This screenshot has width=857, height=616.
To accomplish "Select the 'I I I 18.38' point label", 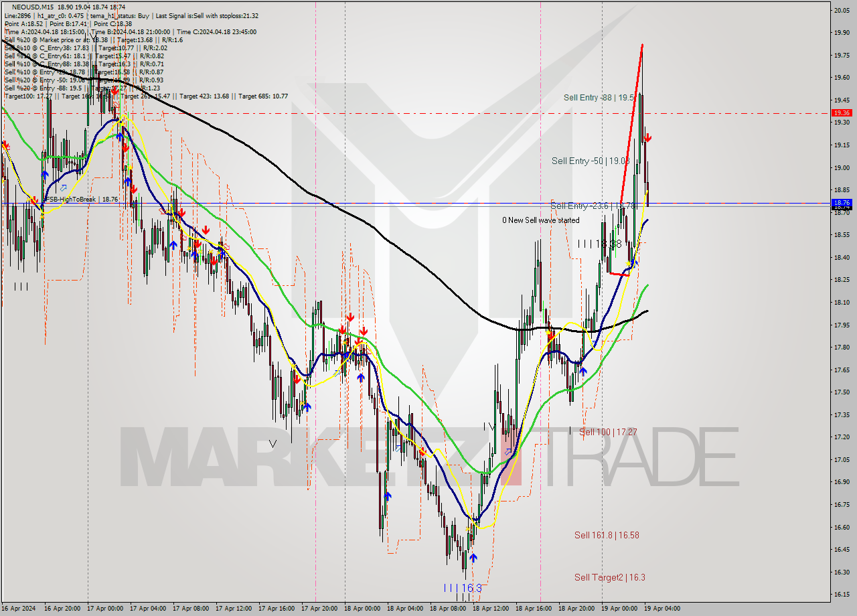I will [x=600, y=244].
